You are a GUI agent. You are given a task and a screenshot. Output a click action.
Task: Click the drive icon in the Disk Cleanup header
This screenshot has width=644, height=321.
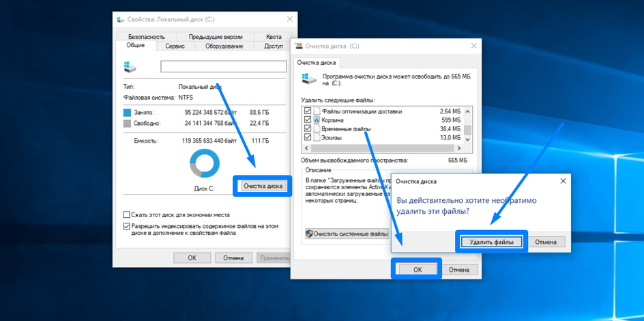tap(309, 80)
